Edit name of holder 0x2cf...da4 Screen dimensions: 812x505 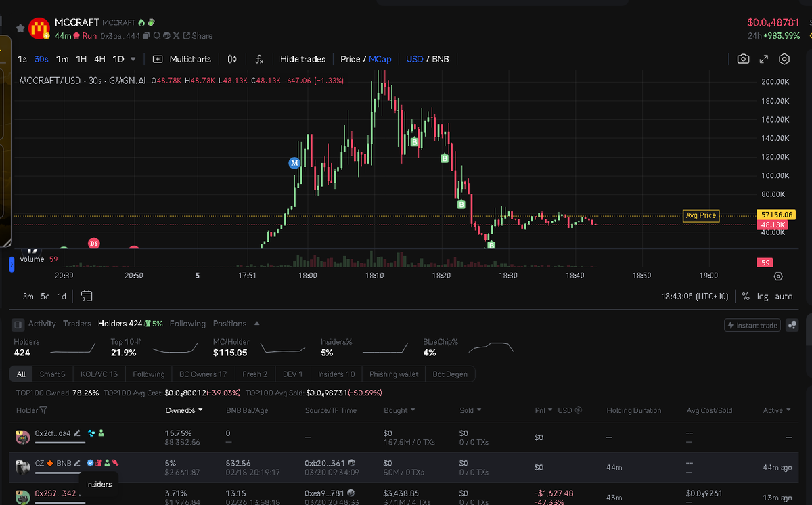tap(77, 433)
